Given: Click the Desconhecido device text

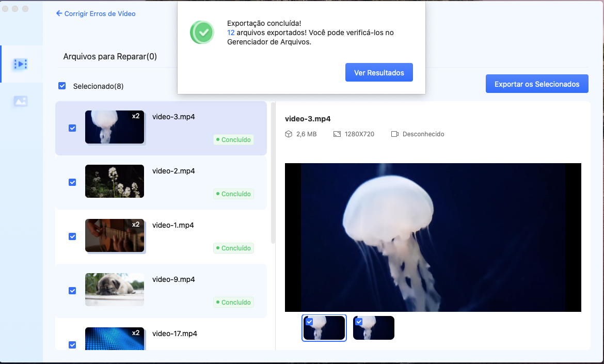Looking at the screenshot, I should coord(423,134).
